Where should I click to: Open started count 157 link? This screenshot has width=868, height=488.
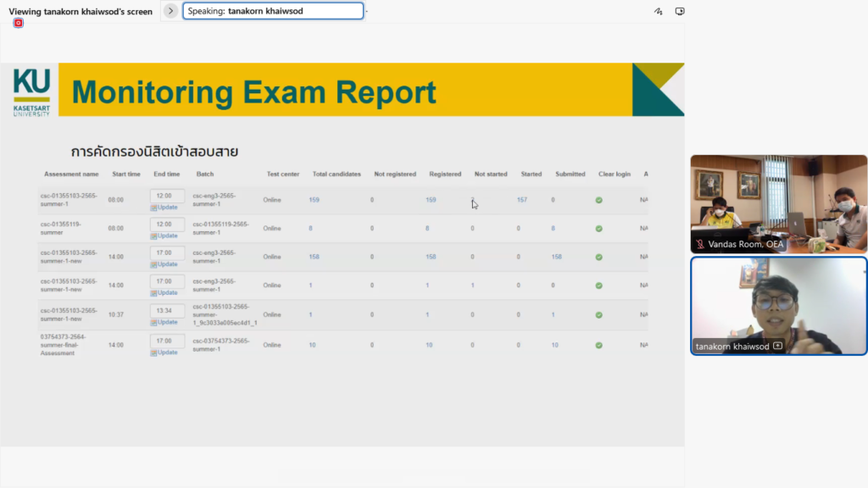pos(522,200)
